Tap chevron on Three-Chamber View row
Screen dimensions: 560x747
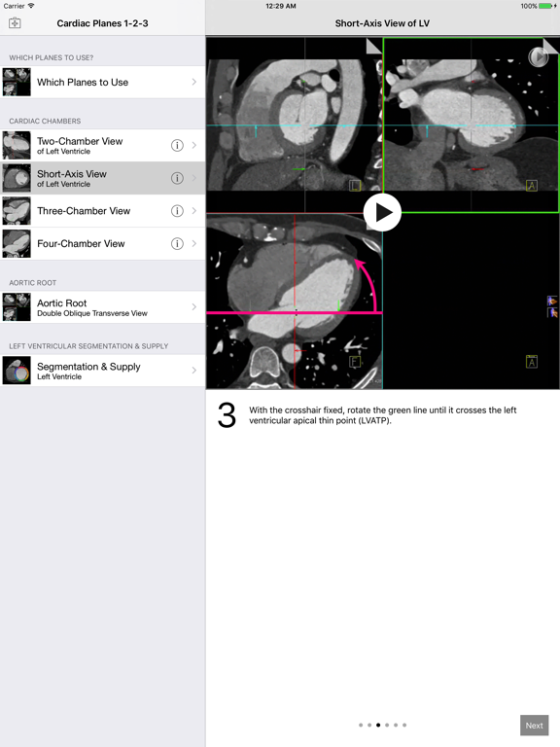[x=194, y=210]
